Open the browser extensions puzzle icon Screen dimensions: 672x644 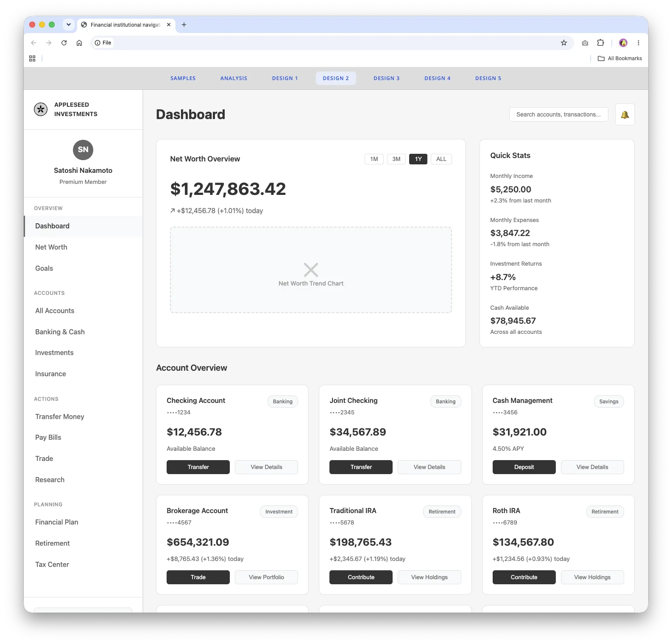600,43
